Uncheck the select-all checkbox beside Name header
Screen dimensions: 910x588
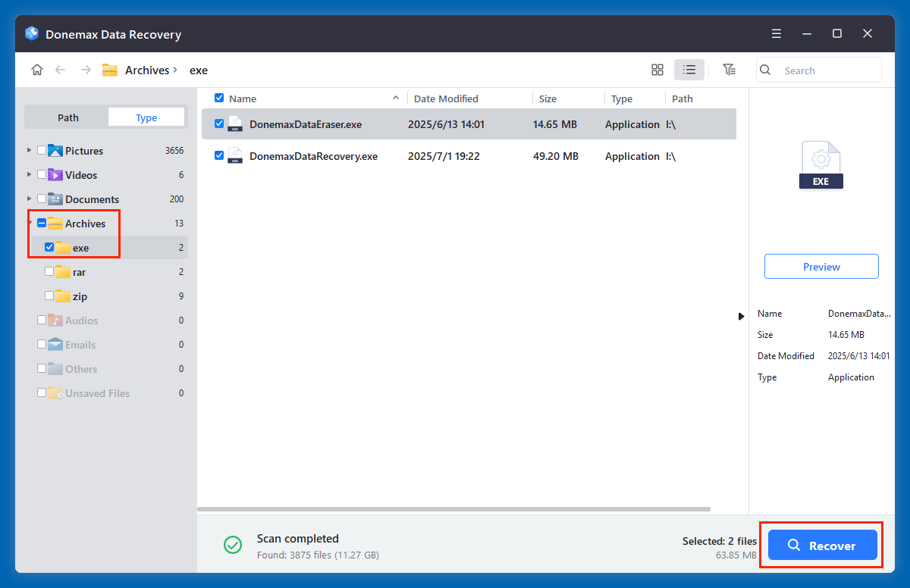[219, 98]
